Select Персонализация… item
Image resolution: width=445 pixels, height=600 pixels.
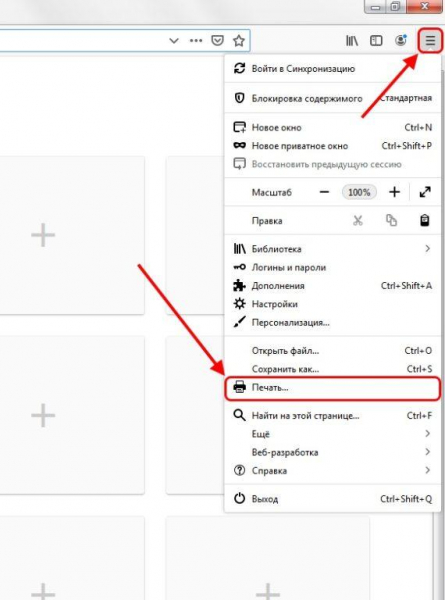332,323
